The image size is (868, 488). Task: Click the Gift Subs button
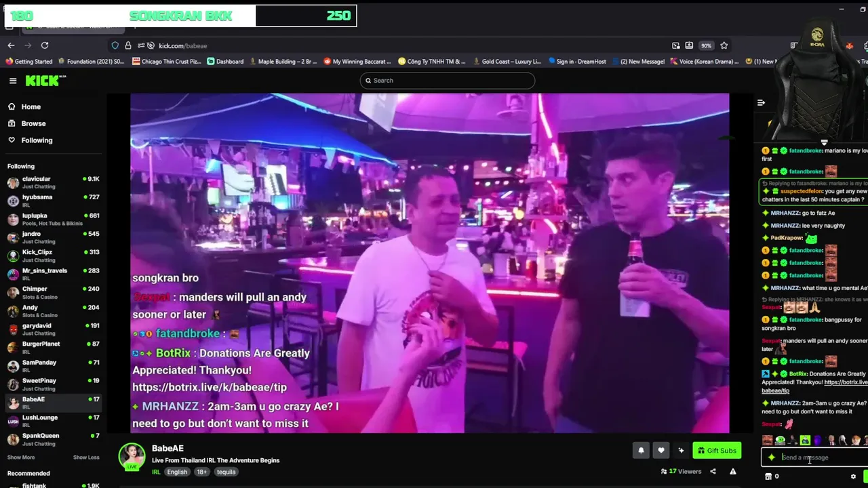717,450
